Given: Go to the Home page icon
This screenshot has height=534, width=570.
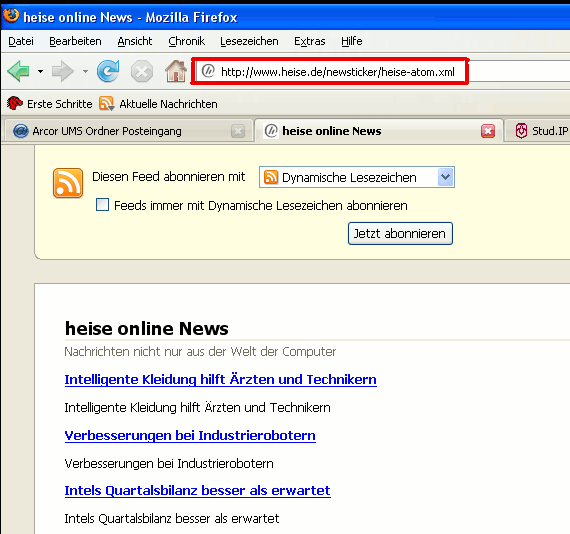Looking at the screenshot, I should click(176, 71).
